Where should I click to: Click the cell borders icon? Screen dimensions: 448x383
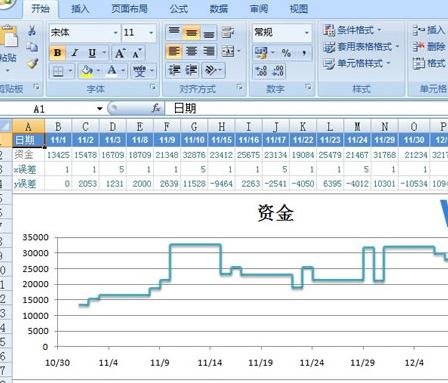click(58, 71)
